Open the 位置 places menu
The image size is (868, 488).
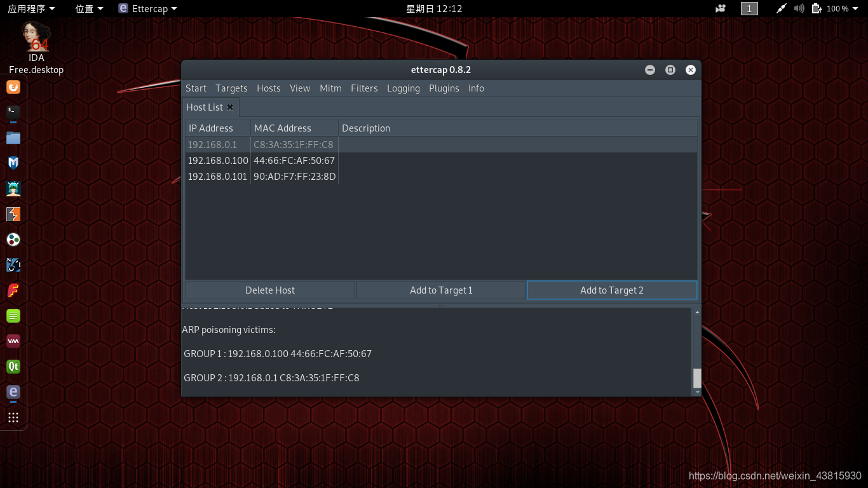coord(89,8)
